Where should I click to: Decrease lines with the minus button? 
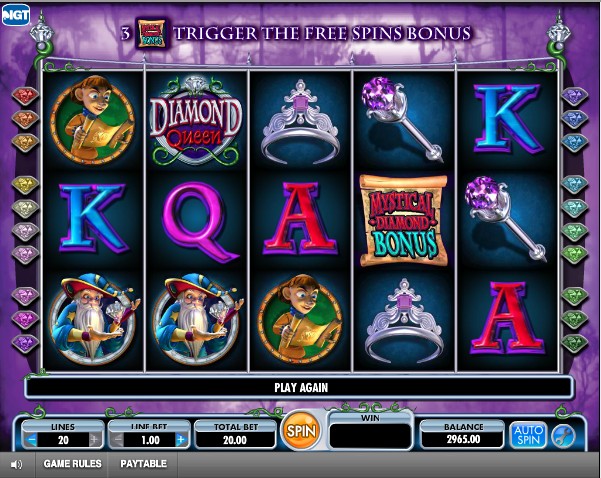32,440
